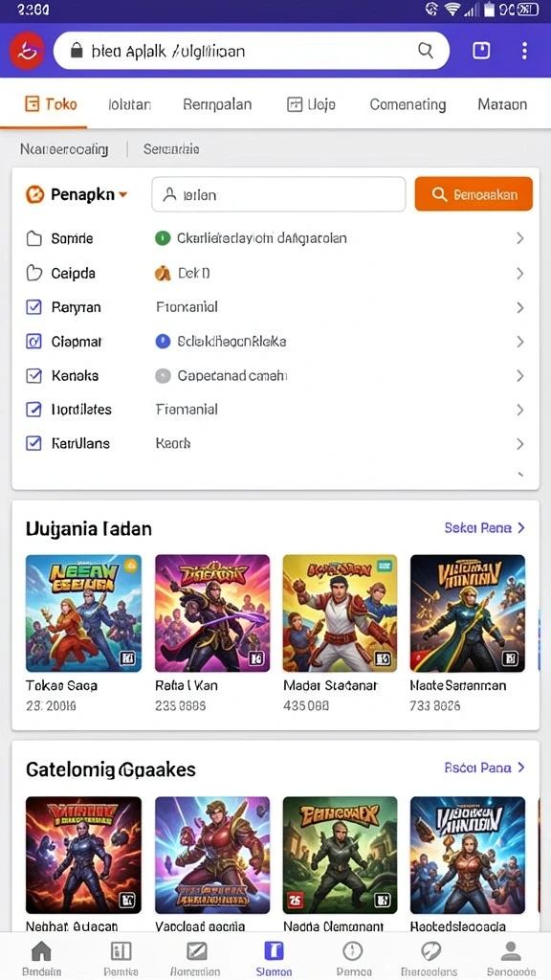Open the Mante Sartanman game thumbnail

467,613
